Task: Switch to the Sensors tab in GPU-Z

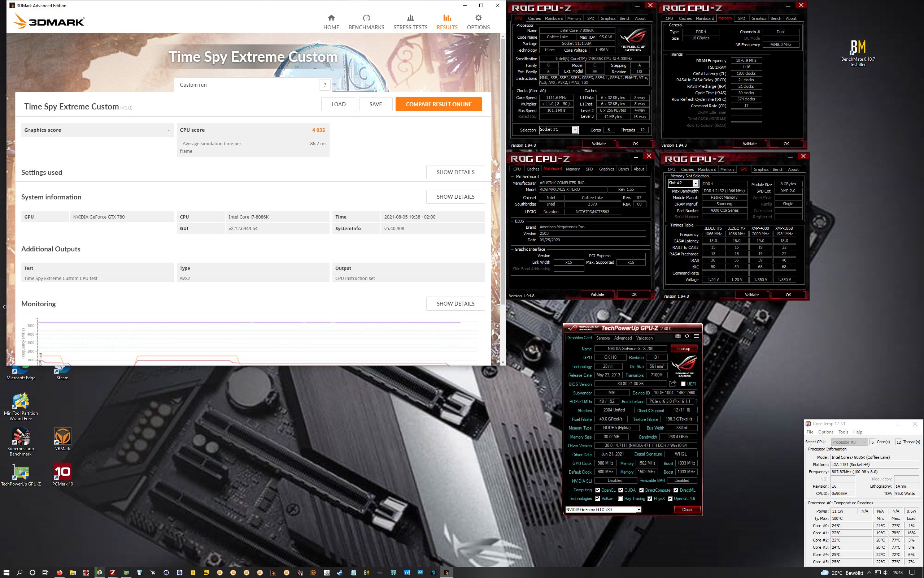Action: [x=603, y=338]
